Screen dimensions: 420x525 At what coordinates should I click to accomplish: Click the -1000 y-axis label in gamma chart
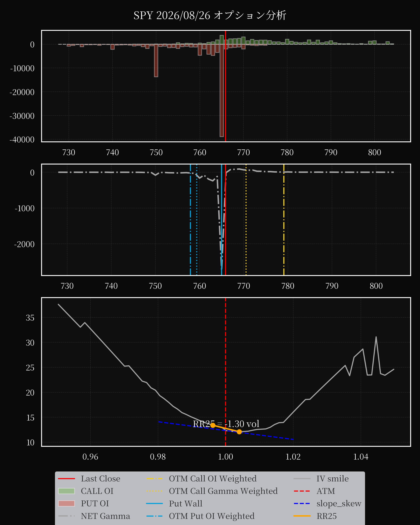point(24,208)
